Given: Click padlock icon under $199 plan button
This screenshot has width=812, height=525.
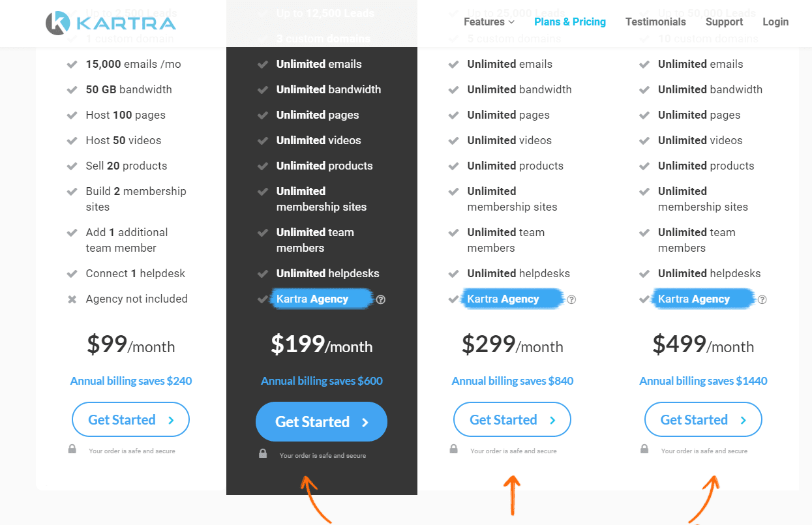Looking at the screenshot, I should click(263, 454).
